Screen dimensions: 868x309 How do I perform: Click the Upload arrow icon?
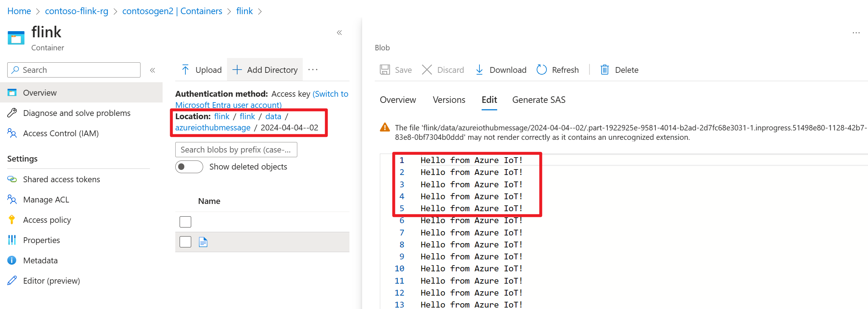[x=185, y=70]
